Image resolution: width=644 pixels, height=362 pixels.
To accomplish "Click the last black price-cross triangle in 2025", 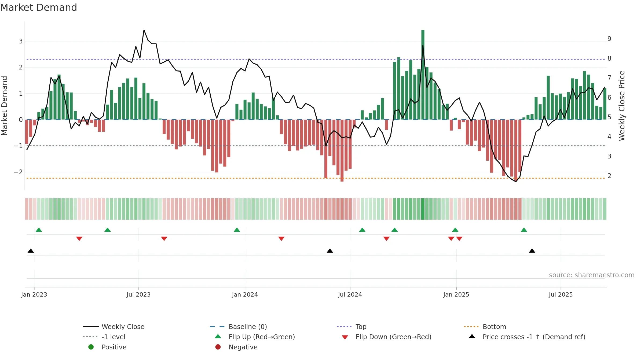I will (x=532, y=251).
